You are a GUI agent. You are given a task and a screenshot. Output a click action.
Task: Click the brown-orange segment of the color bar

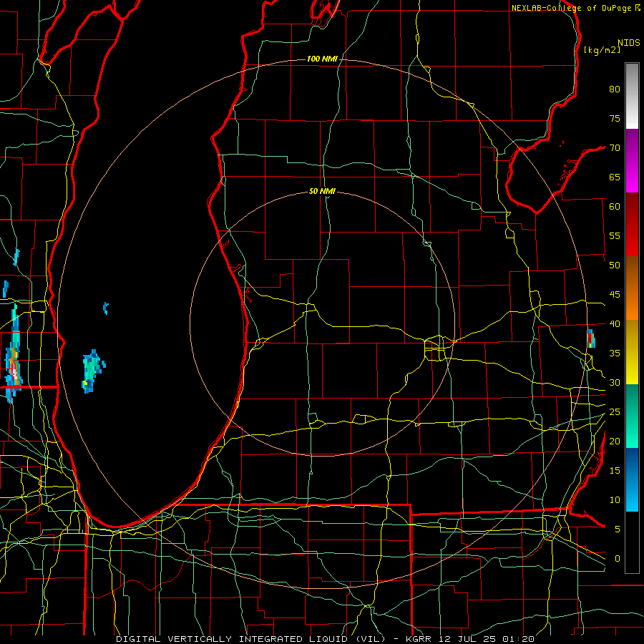pos(632,288)
